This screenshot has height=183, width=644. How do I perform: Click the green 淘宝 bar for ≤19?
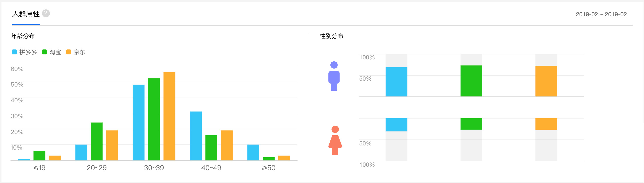(x=39, y=156)
